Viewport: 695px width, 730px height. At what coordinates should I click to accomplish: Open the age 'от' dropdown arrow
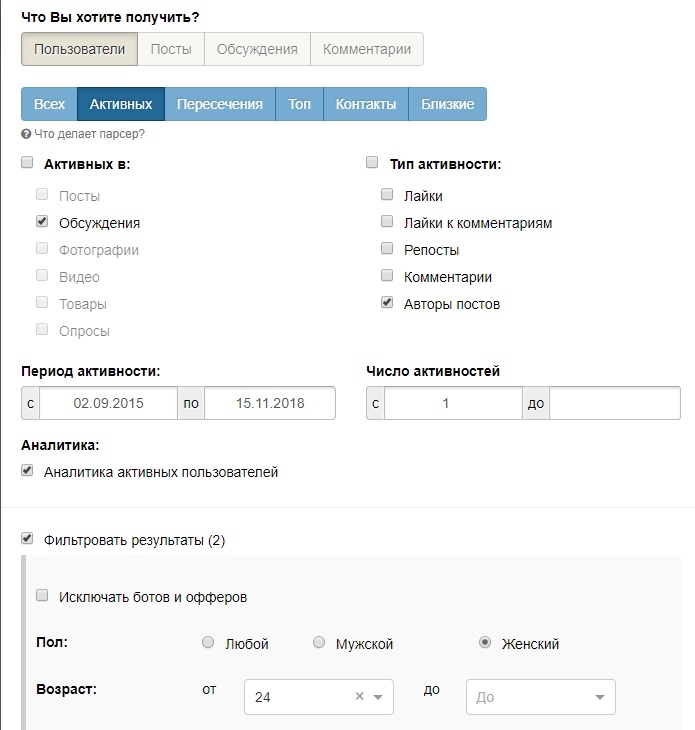click(378, 697)
